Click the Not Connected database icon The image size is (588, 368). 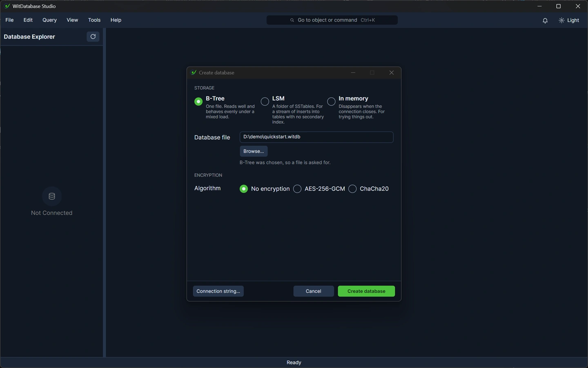(x=52, y=196)
